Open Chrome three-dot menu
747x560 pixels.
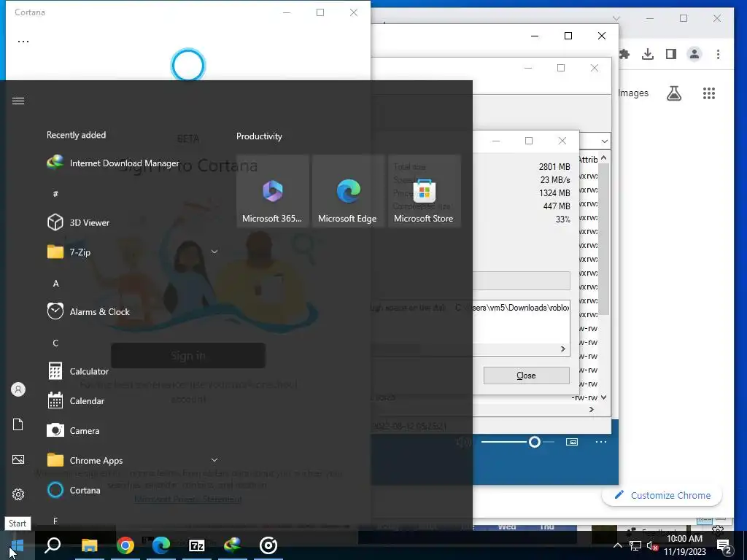718,54
